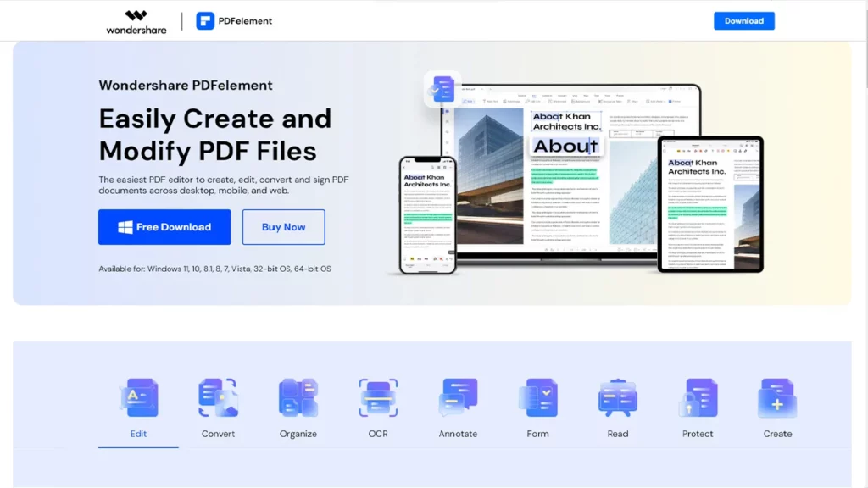Switch to the Annotate tab label
Screen dimensions: 868x488
point(458,434)
